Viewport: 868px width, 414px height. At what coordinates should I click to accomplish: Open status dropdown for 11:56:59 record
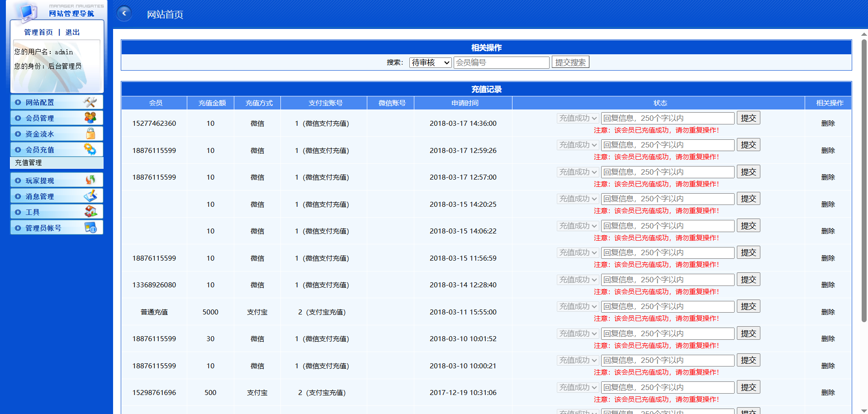[578, 252]
